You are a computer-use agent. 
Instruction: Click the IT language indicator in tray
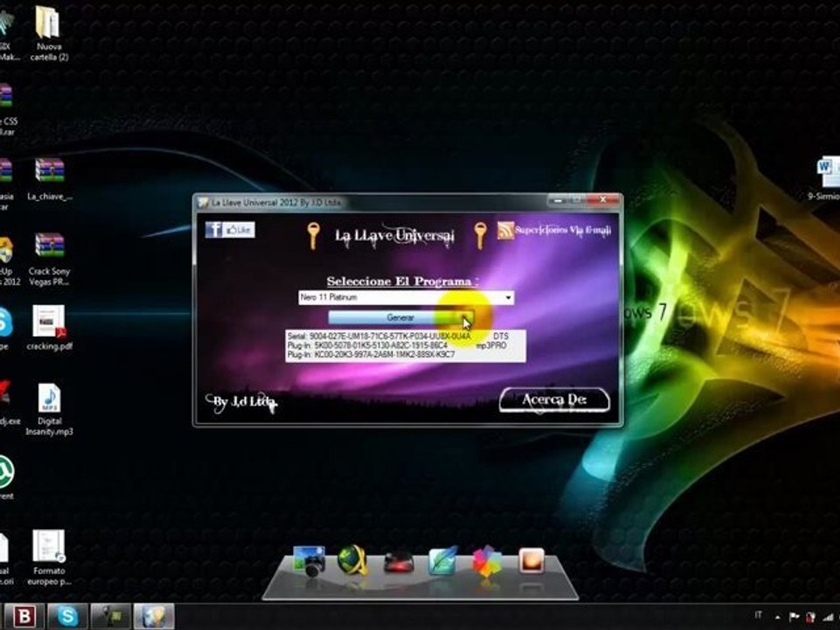click(758, 615)
